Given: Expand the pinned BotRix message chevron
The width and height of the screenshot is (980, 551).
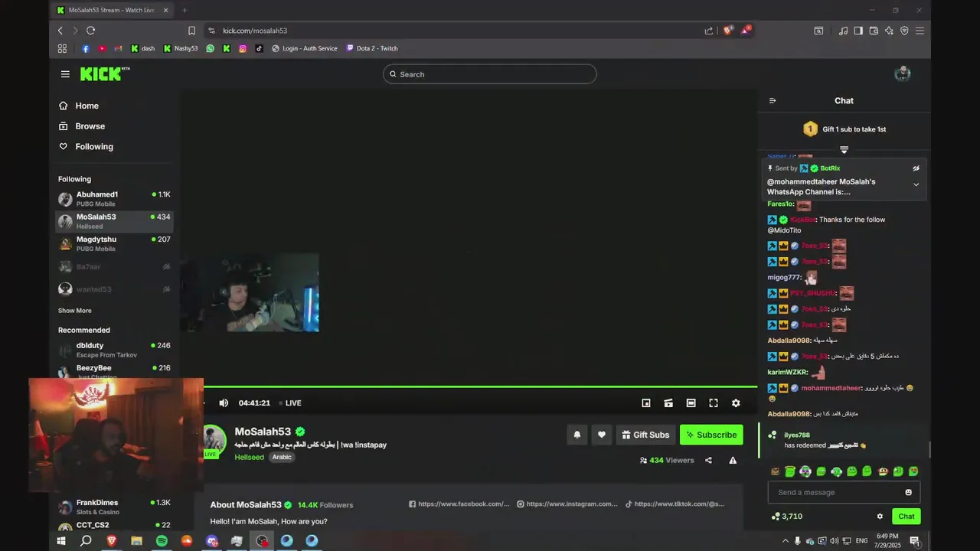Looking at the screenshot, I should click(x=916, y=184).
